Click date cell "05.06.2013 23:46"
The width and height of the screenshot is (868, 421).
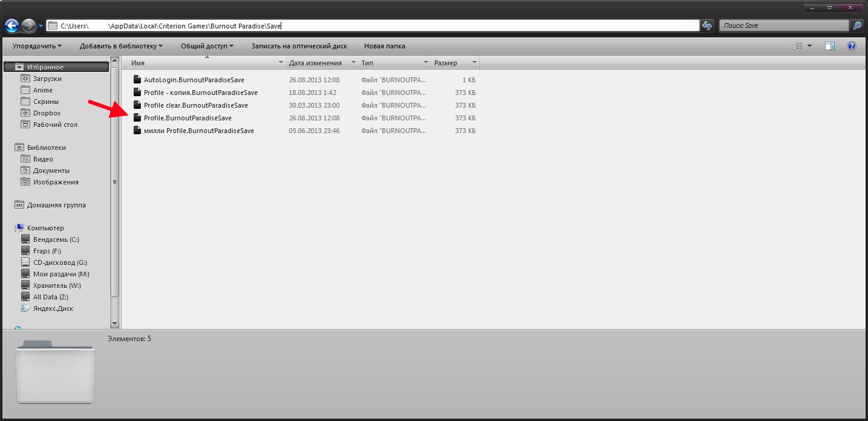coord(315,131)
